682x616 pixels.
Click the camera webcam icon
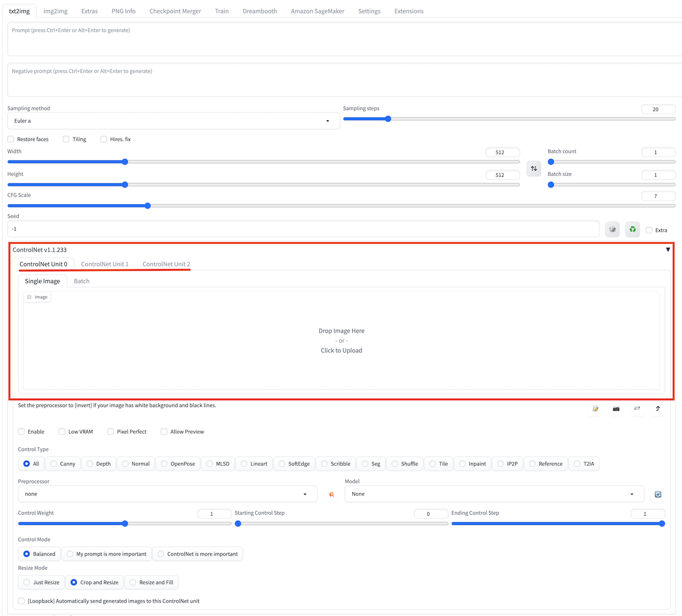tap(616, 409)
